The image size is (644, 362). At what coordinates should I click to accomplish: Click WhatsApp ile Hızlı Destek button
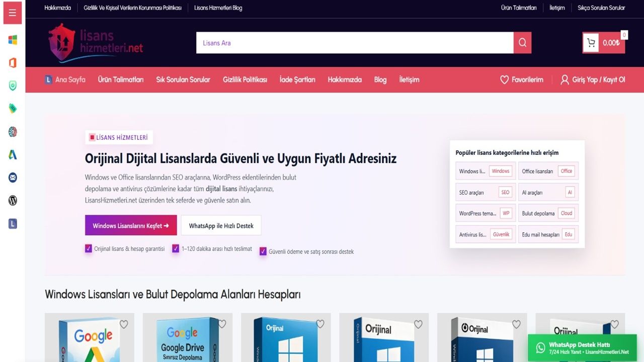coord(221,226)
